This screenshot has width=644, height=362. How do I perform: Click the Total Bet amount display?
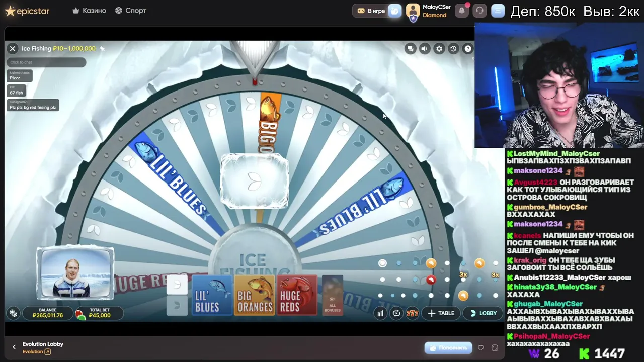[x=99, y=313]
